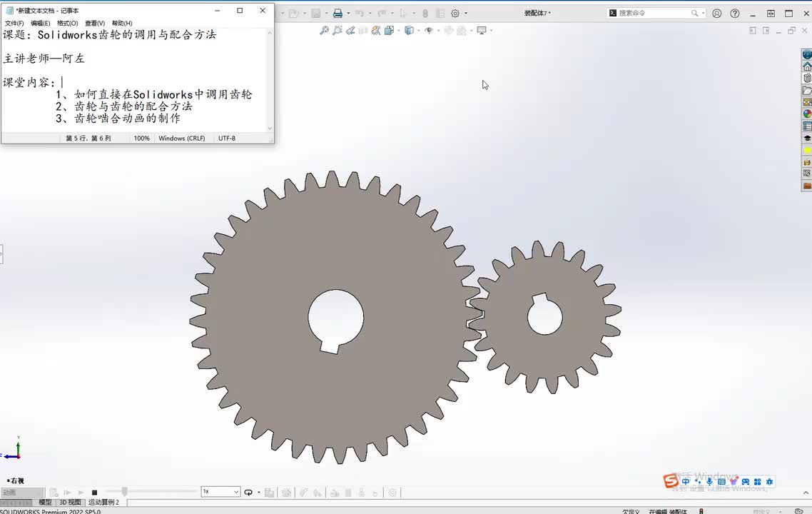
Task: Select the Zoom to Area icon
Action: [337, 31]
